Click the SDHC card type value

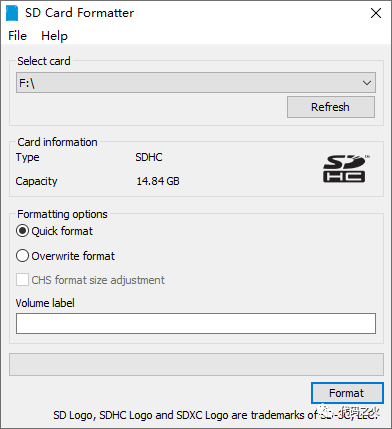coord(149,157)
